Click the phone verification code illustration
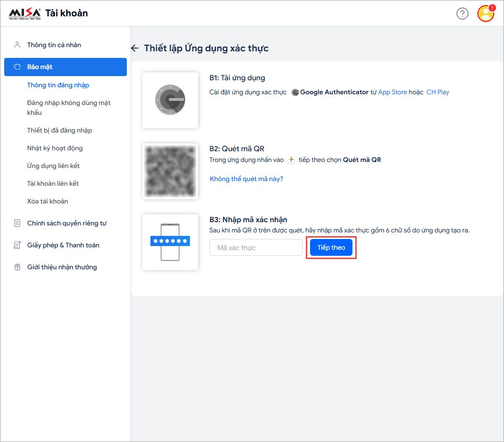 [x=170, y=242]
